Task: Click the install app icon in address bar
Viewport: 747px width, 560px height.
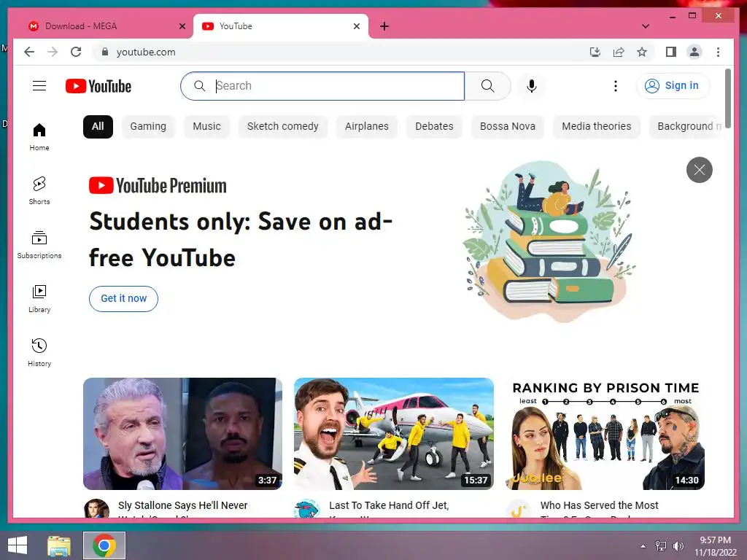Action: click(595, 52)
